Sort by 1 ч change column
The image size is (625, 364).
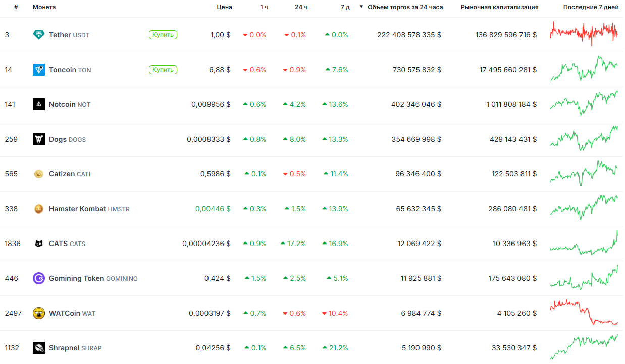(264, 7)
